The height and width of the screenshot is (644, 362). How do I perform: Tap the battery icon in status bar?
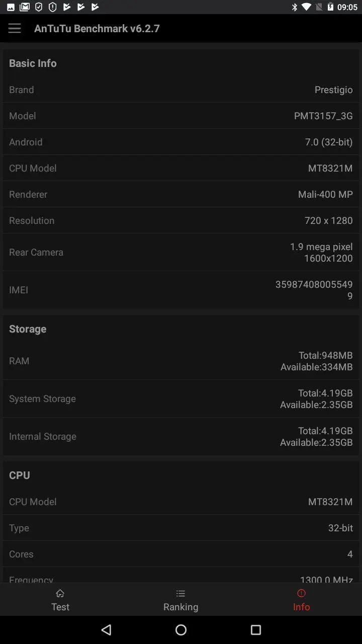[330, 7]
